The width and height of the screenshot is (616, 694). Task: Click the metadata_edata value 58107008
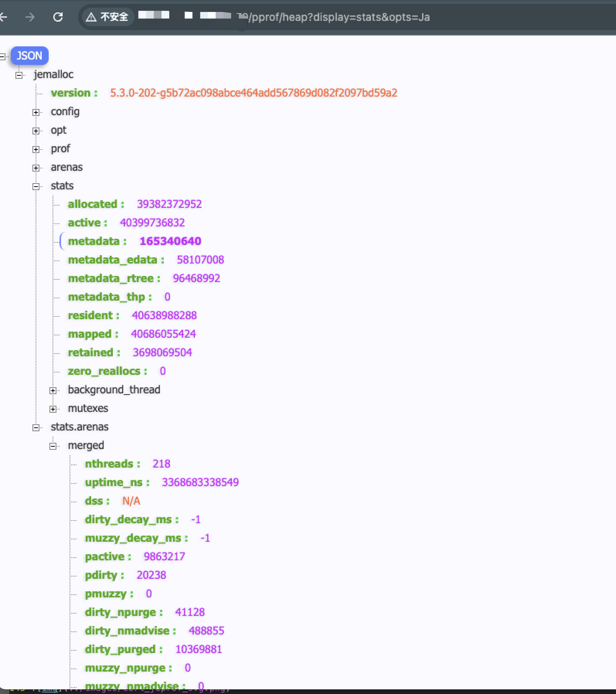tap(200, 260)
